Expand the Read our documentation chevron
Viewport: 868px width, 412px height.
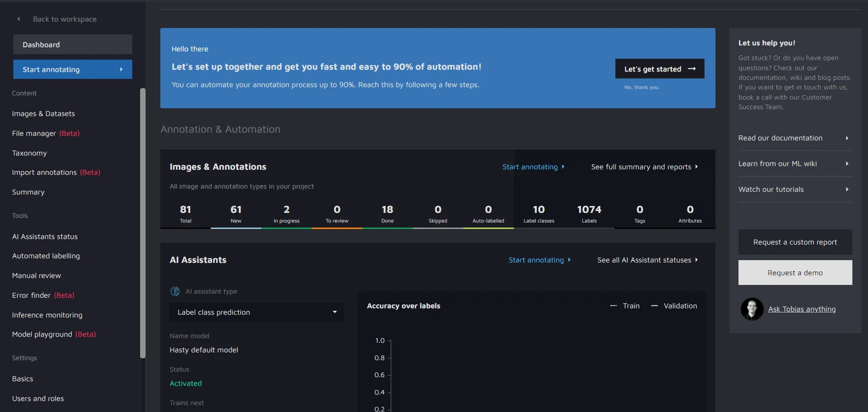pos(847,138)
